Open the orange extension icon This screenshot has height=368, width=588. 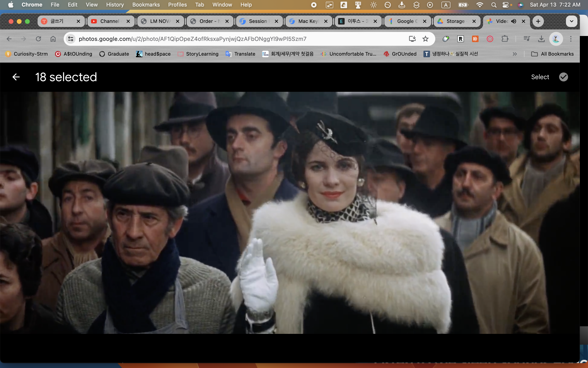point(475,39)
